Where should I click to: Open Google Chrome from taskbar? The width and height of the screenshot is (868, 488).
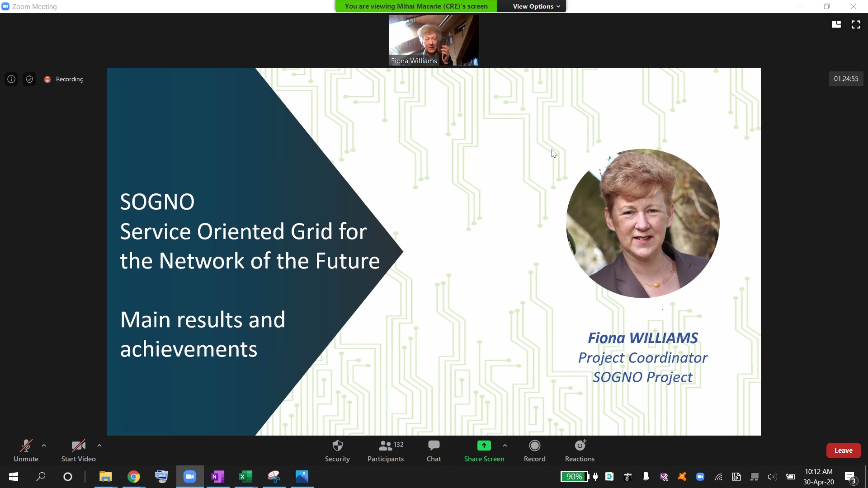134,477
